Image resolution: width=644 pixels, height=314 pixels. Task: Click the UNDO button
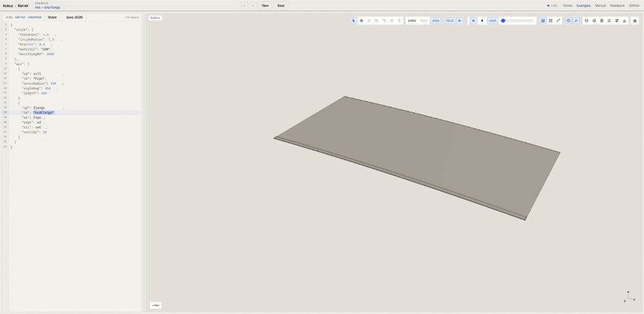(x=412, y=21)
